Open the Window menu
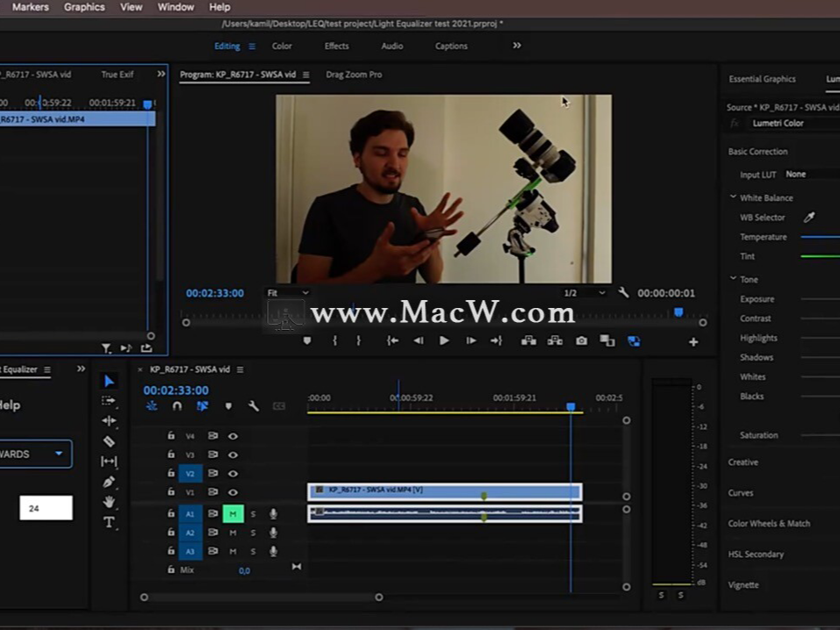This screenshot has width=840, height=630. pos(175,7)
